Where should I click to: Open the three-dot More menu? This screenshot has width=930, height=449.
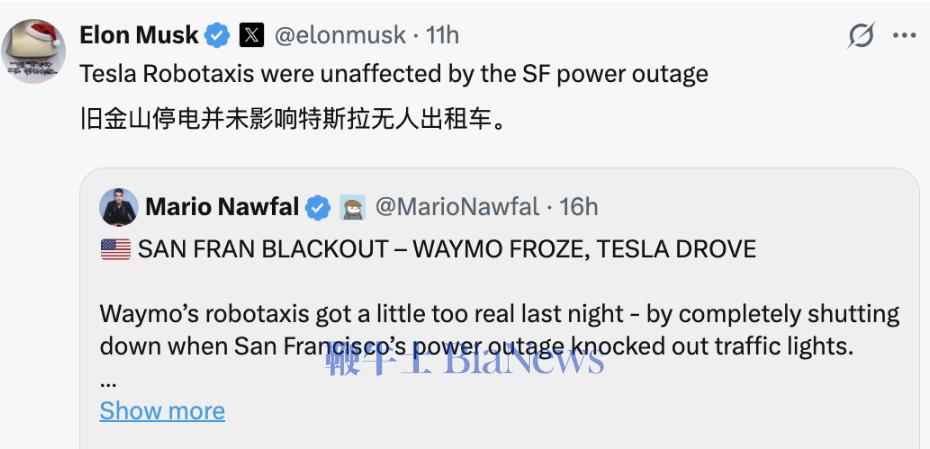[904, 36]
